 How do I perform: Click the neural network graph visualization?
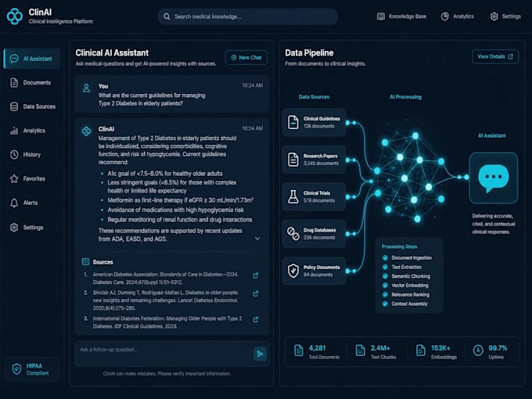(409, 177)
